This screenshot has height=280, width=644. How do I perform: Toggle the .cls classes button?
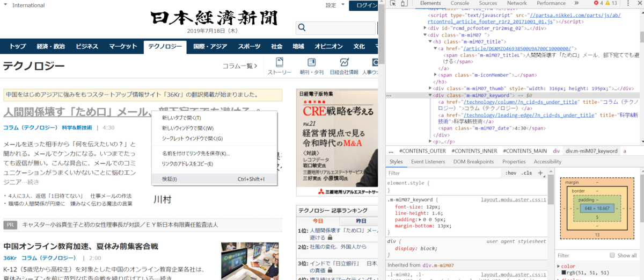[527, 173]
